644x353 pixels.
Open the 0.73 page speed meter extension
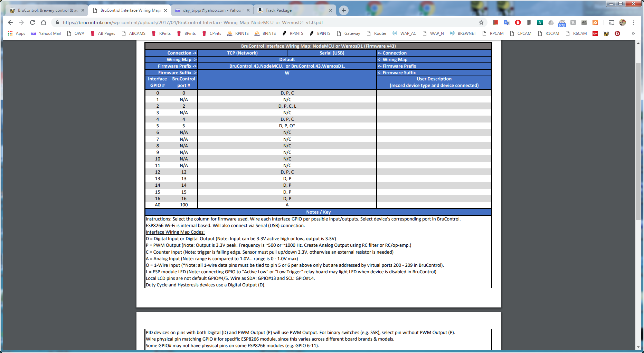[562, 23]
